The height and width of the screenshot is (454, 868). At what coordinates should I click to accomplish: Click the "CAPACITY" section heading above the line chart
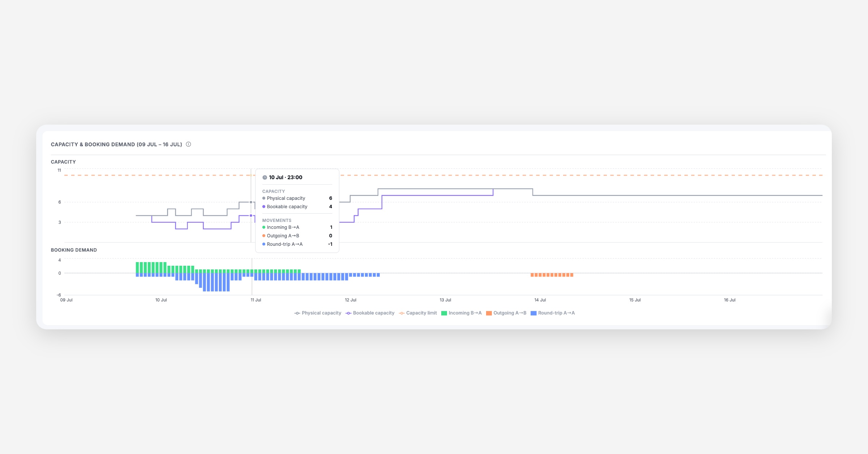pyautogui.click(x=63, y=162)
